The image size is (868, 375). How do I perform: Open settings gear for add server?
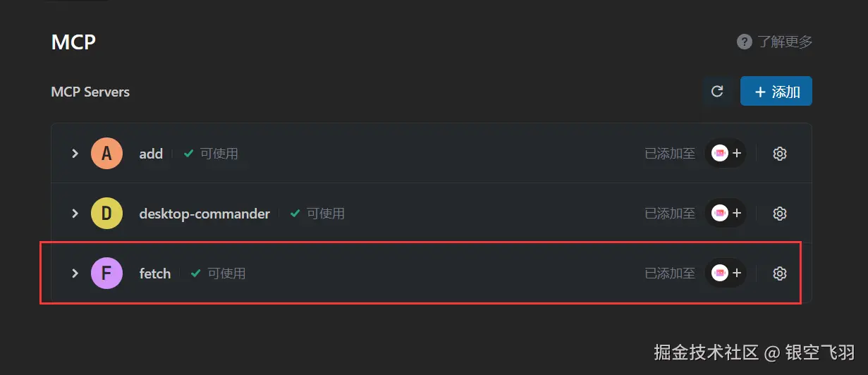click(x=779, y=154)
